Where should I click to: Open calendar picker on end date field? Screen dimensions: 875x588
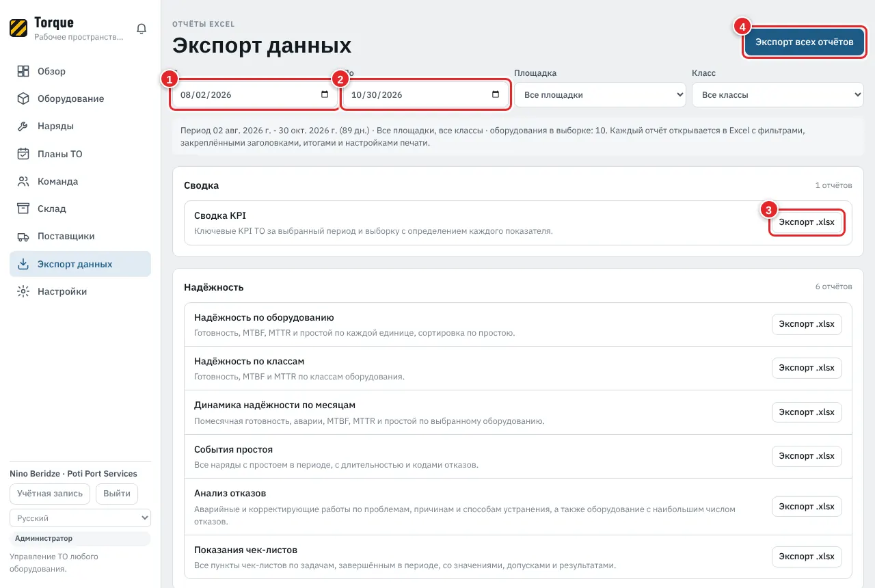[496, 95]
